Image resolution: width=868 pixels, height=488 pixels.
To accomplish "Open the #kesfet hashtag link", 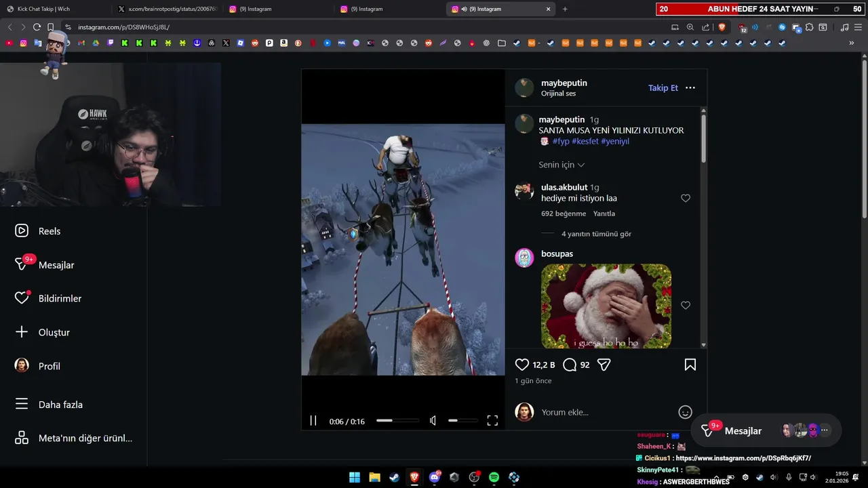I will coord(585,142).
